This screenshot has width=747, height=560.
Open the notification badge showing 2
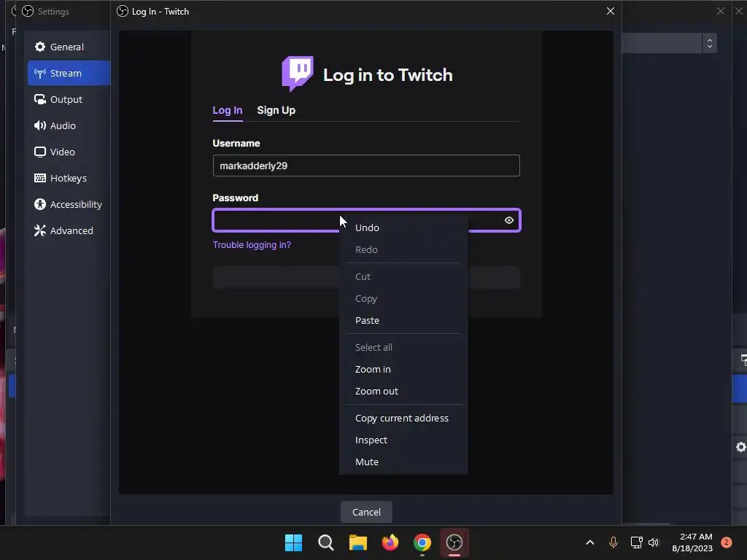pyautogui.click(x=727, y=542)
